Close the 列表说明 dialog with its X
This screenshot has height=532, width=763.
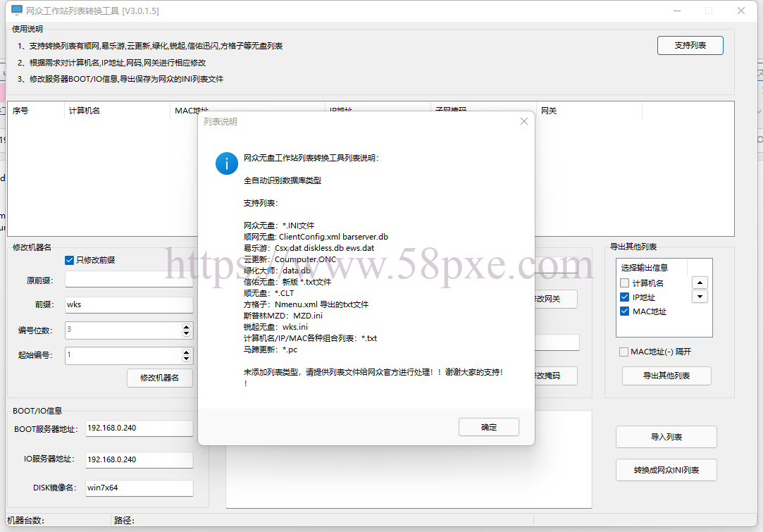[x=524, y=121]
